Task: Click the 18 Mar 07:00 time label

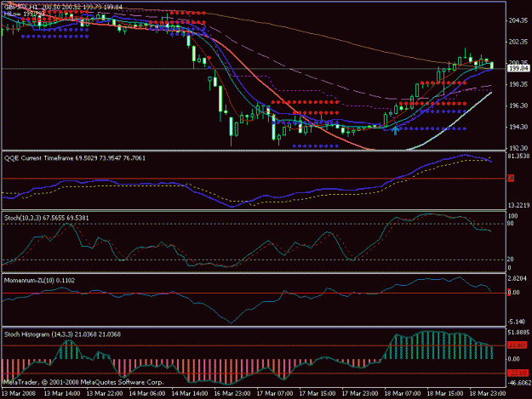Action: click(x=403, y=394)
